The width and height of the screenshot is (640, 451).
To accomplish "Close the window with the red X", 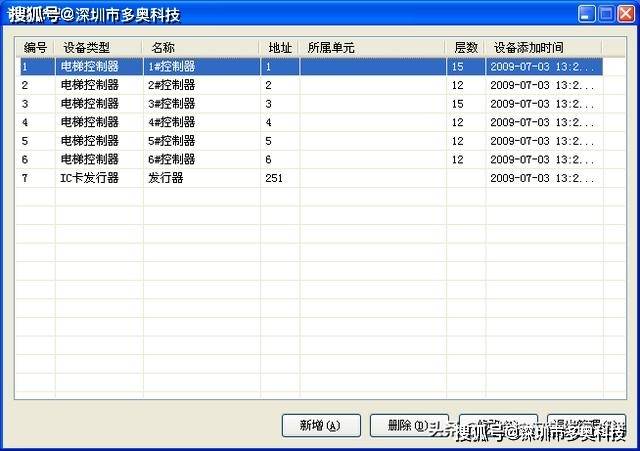I will pos(626,14).
